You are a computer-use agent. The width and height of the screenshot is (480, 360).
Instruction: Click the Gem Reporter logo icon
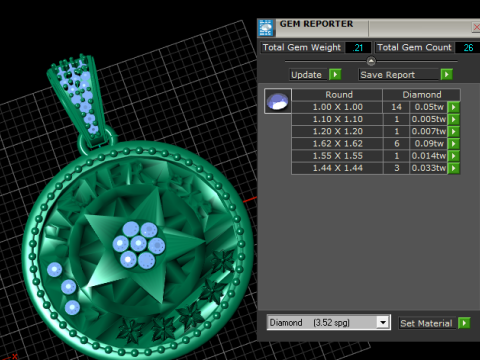[x=266, y=28]
